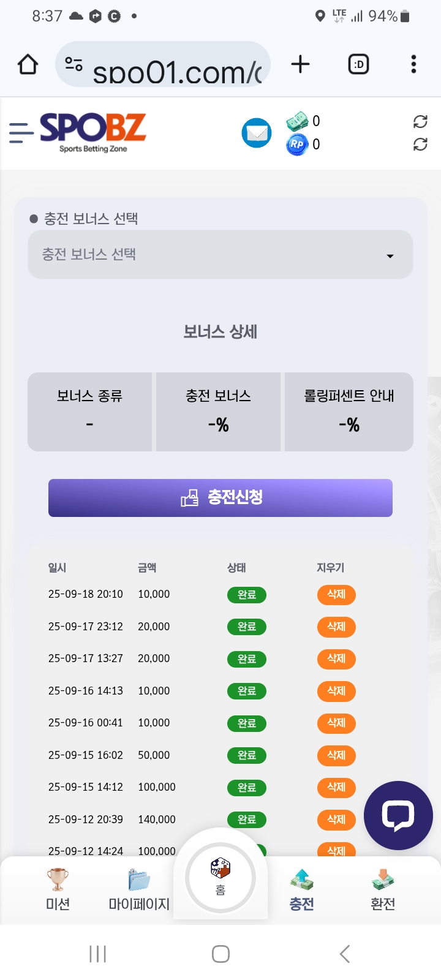441x980 pixels.
Task: Refresh the RP points balance
Action: 420,145
